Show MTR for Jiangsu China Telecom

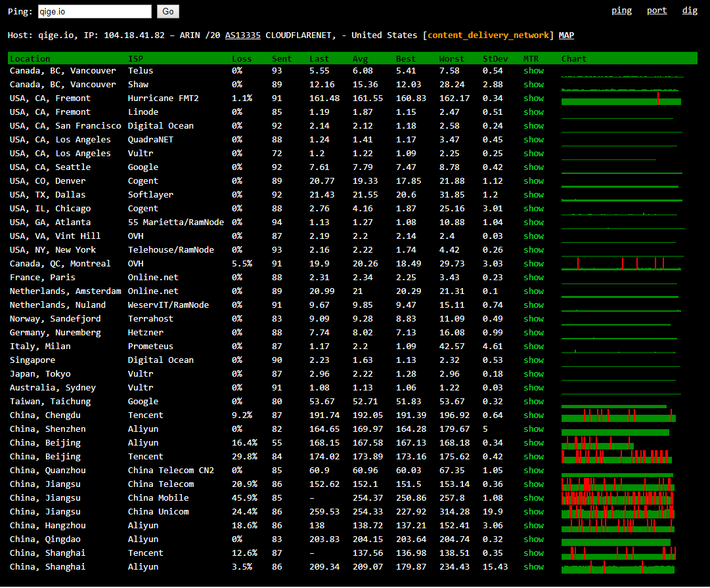coord(533,484)
